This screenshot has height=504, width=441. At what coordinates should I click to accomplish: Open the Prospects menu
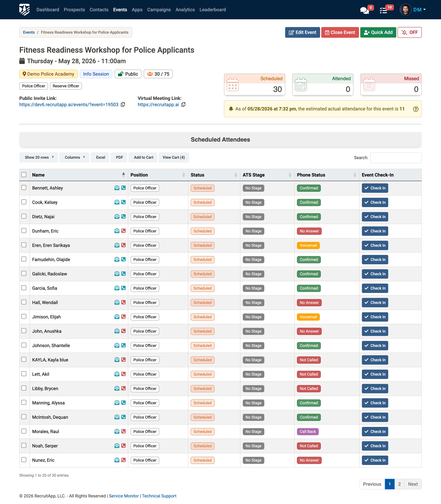(74, 10)
